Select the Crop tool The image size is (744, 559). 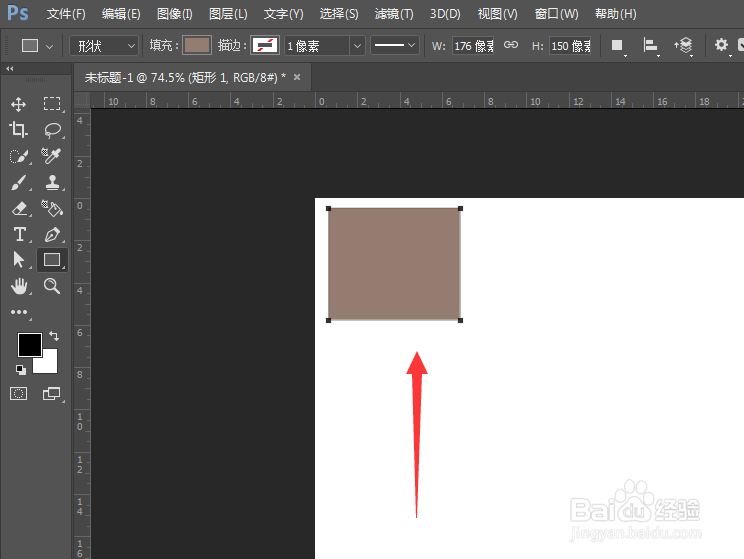point(19,130)
